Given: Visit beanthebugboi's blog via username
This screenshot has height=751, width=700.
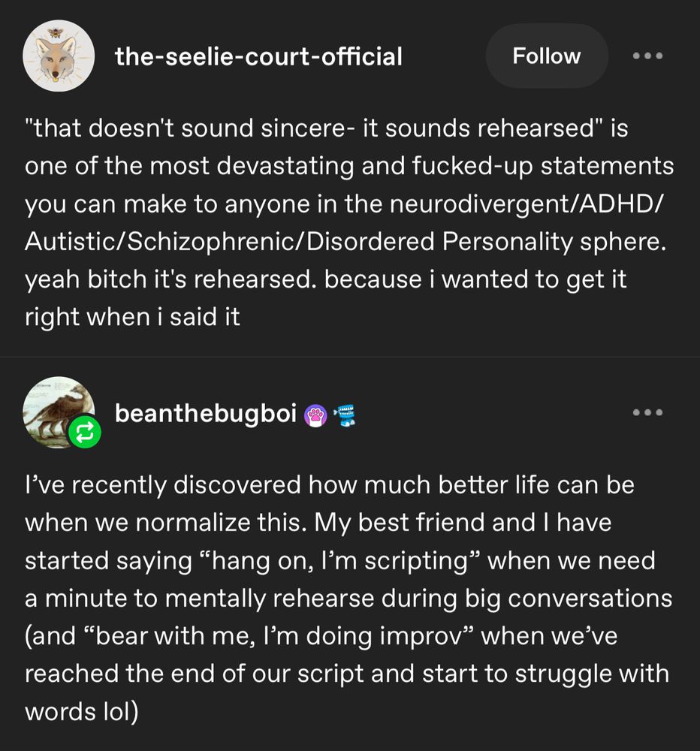Looking at the screenshot, I should 206,413.
